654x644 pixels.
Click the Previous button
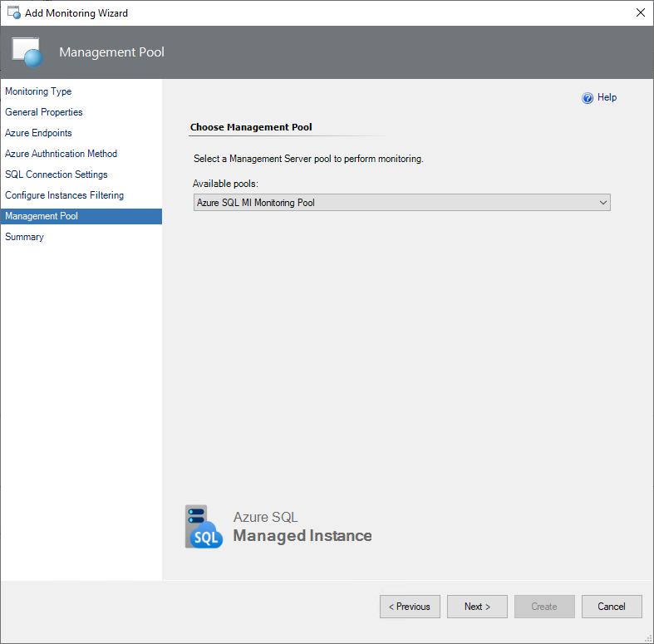pos(410,607)
